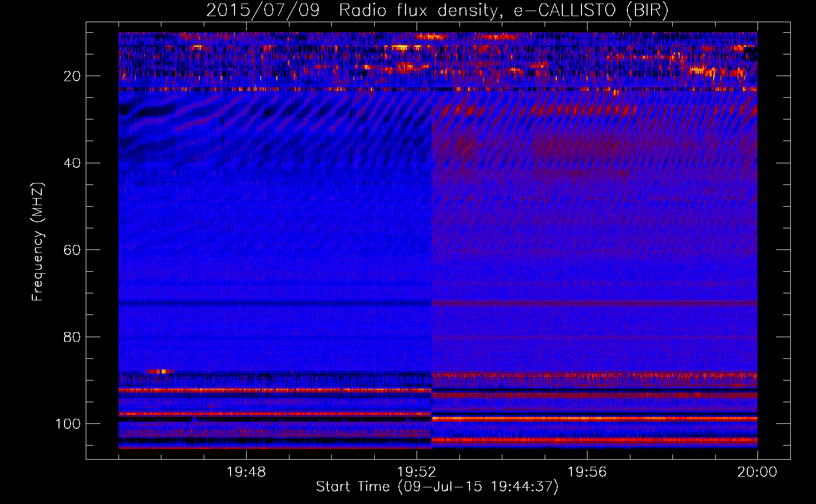Click the thin red interference line near 23 MHz
Viewport: 816px width, 504px height.
click(353, 89)
